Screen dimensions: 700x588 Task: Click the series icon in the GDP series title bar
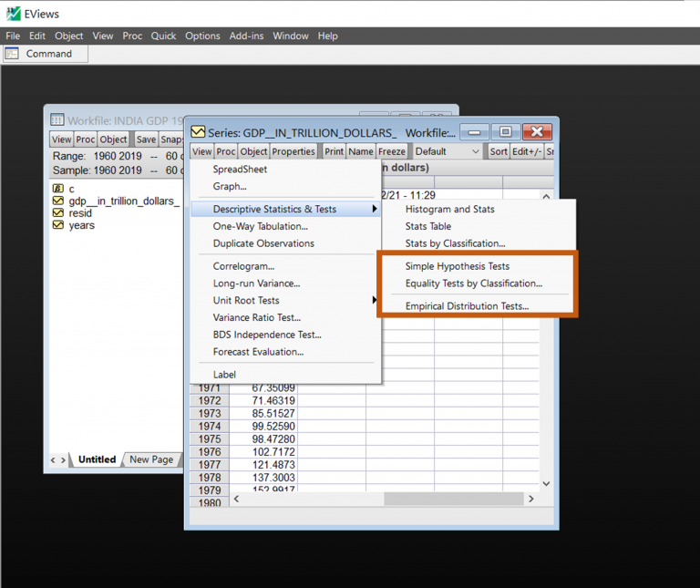(198, 131)
